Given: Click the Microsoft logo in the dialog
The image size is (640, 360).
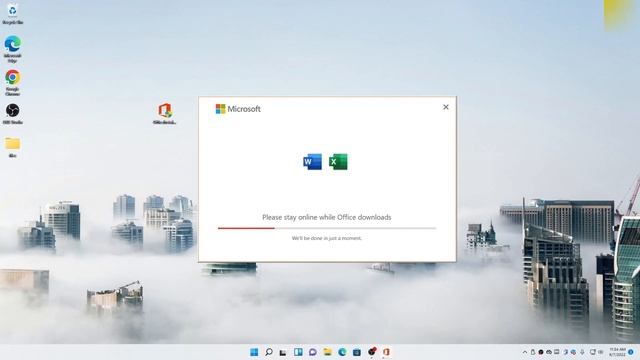Looking at the screenshot, I should 238,109.
